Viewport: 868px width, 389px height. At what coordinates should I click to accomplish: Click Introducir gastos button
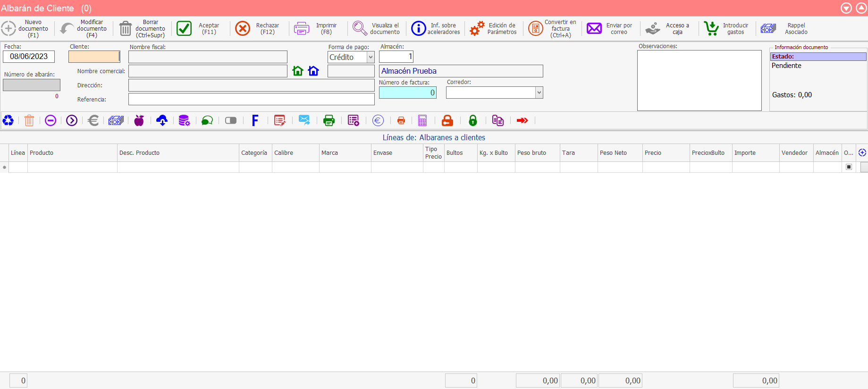726,29
